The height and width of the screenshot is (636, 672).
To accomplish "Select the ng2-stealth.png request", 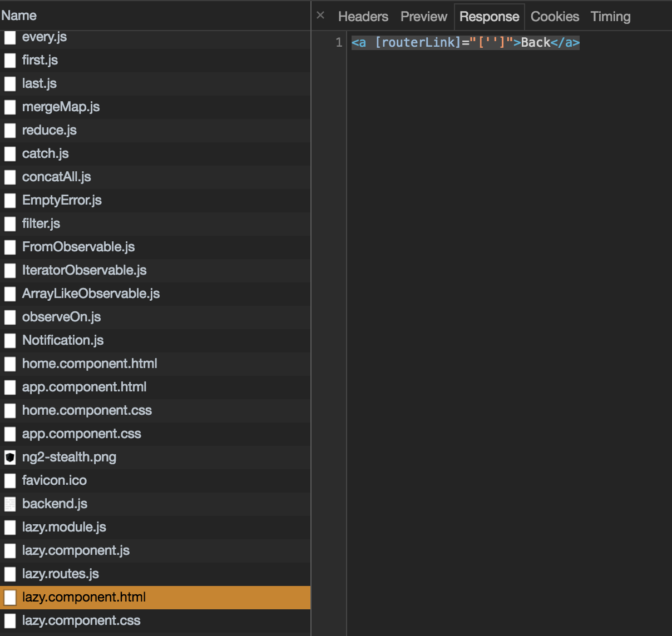I will 155,457.
